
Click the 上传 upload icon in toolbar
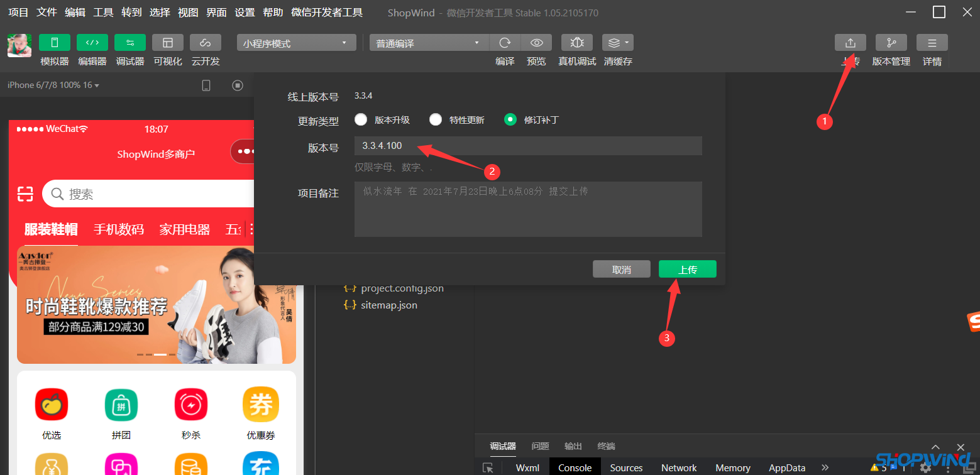851,42
